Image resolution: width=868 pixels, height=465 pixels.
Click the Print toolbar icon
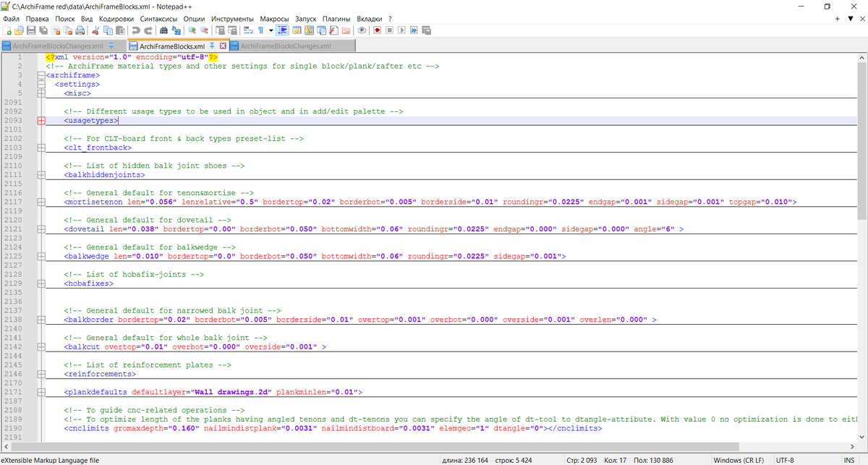point(80,30)
